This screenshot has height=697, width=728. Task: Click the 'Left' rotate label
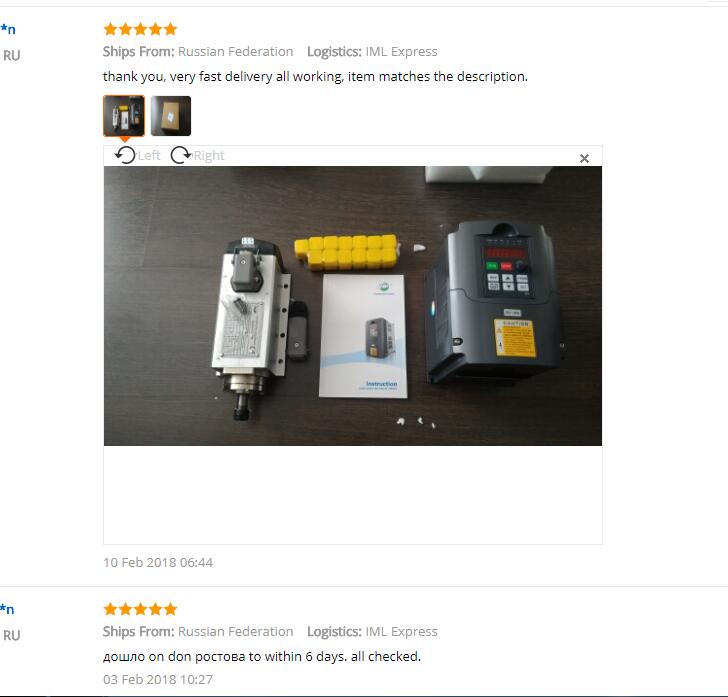pos(149,156)
